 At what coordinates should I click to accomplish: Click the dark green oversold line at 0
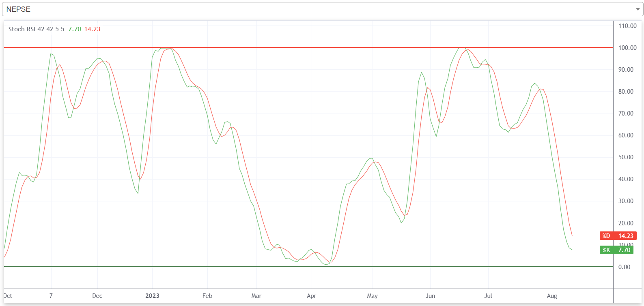click(x=284, y=267)
